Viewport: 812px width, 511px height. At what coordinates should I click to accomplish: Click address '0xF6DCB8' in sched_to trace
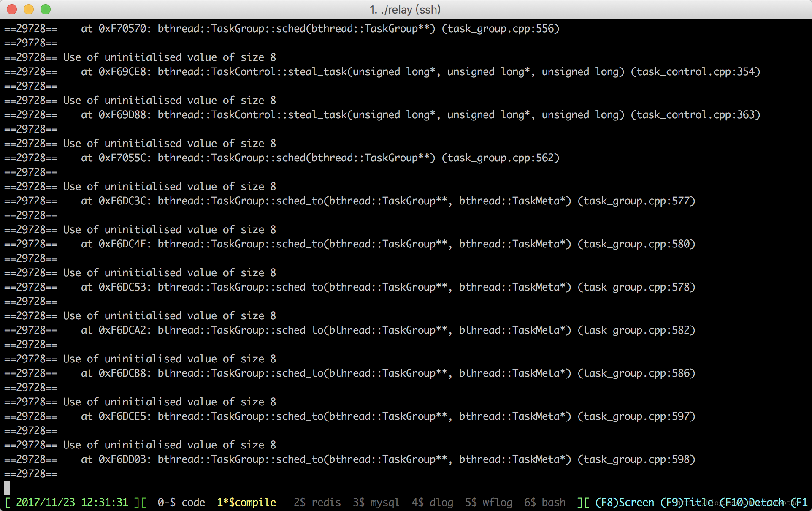pos(122,373)
